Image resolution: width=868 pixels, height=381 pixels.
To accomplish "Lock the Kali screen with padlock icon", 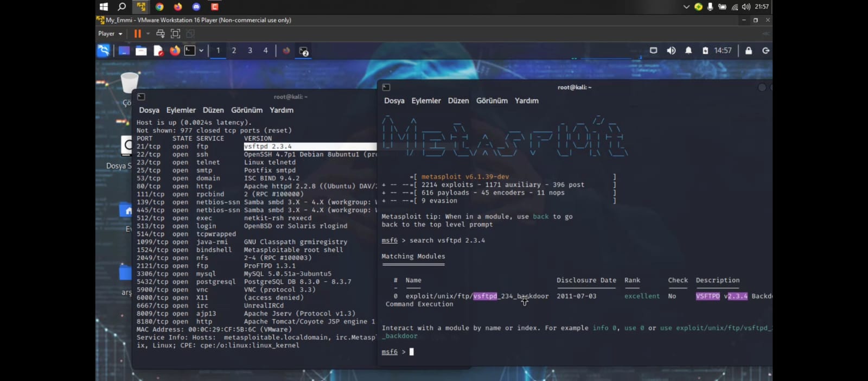I will [x=749, y=50].
